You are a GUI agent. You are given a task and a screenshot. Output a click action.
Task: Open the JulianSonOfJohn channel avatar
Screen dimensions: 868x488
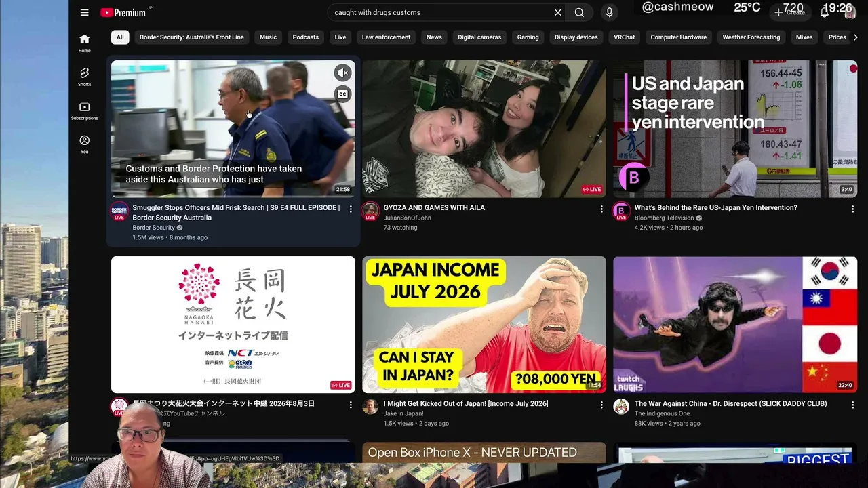click(370, 211)
